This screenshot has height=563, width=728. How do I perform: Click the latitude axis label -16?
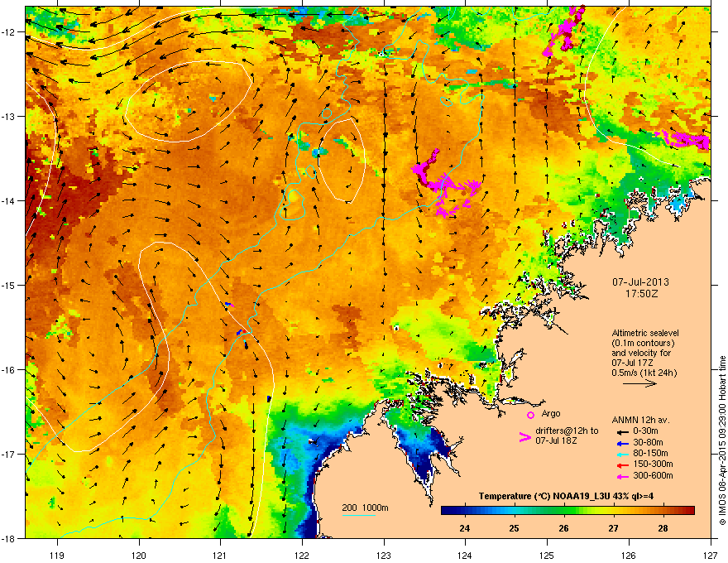pos(8,370)
